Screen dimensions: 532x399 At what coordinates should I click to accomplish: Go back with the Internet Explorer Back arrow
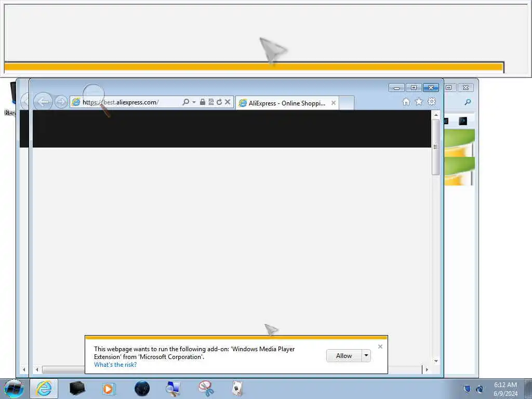click(x=43, y=102)
